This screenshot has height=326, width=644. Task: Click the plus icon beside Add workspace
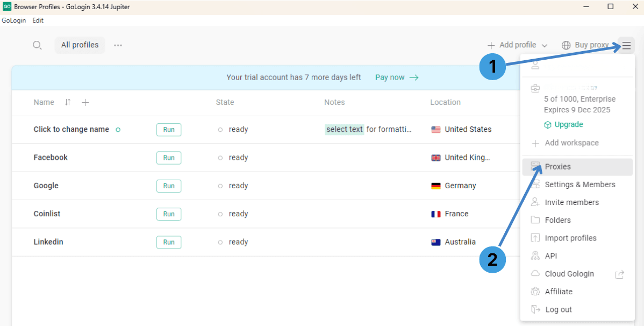click(x=535, y=144)
